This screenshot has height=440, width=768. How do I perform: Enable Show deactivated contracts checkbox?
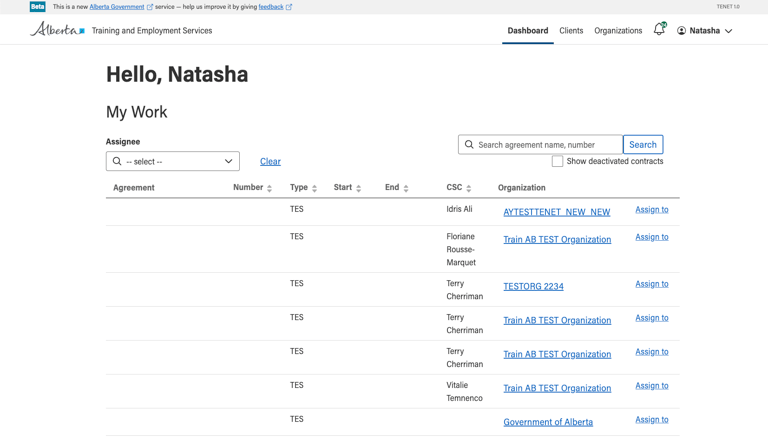(x=557, y=161)
